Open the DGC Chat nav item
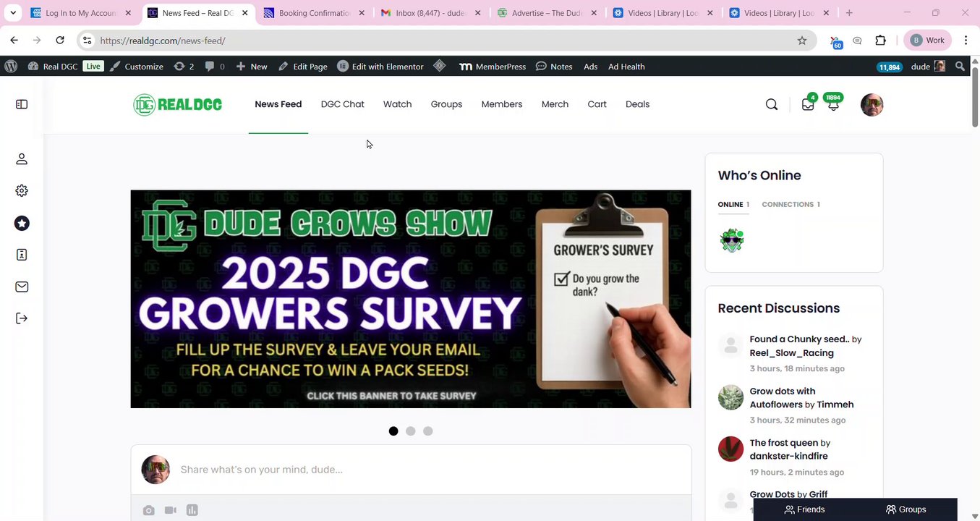Viewport: 980px width, 521px height. tap(342, 104)
